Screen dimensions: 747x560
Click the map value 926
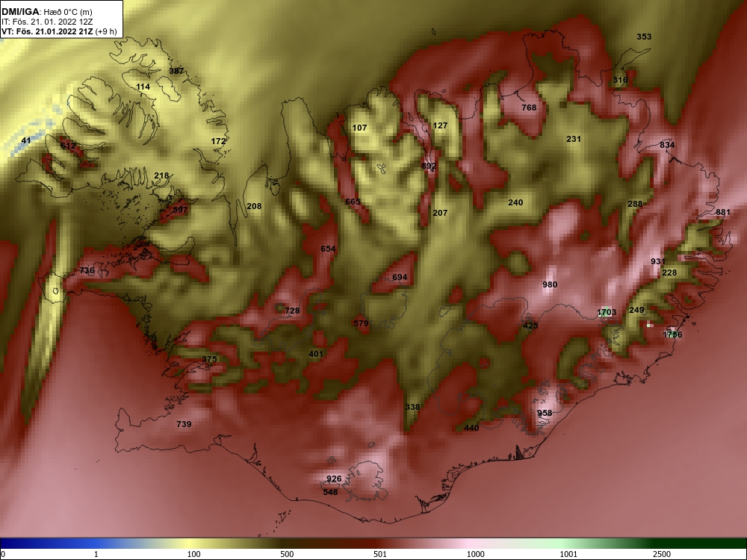point(334,479)
